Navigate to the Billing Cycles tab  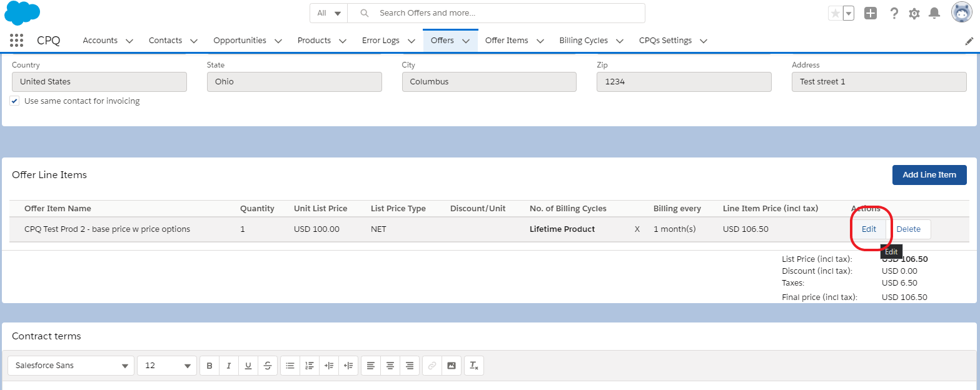pyautogui.click(x=583, y=41)
